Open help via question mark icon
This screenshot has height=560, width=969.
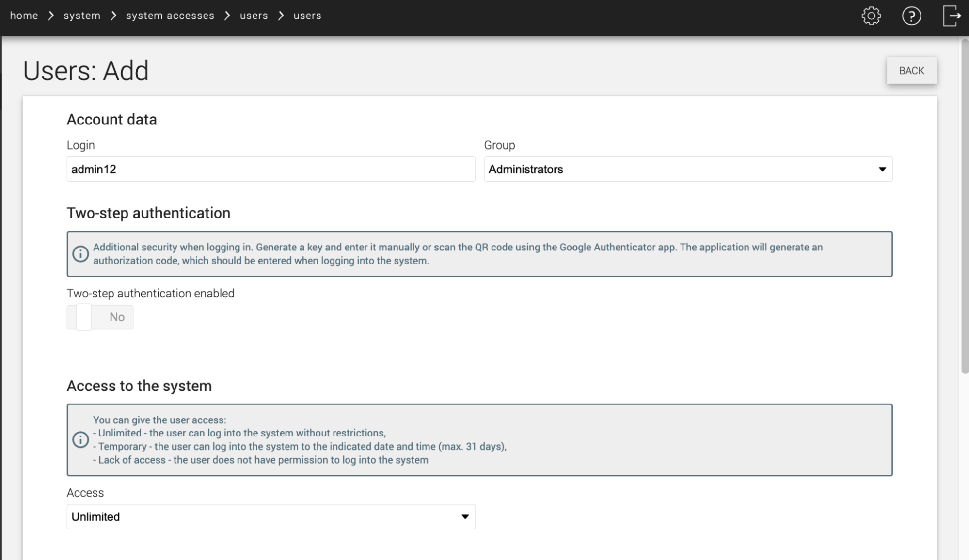point(911,16)
